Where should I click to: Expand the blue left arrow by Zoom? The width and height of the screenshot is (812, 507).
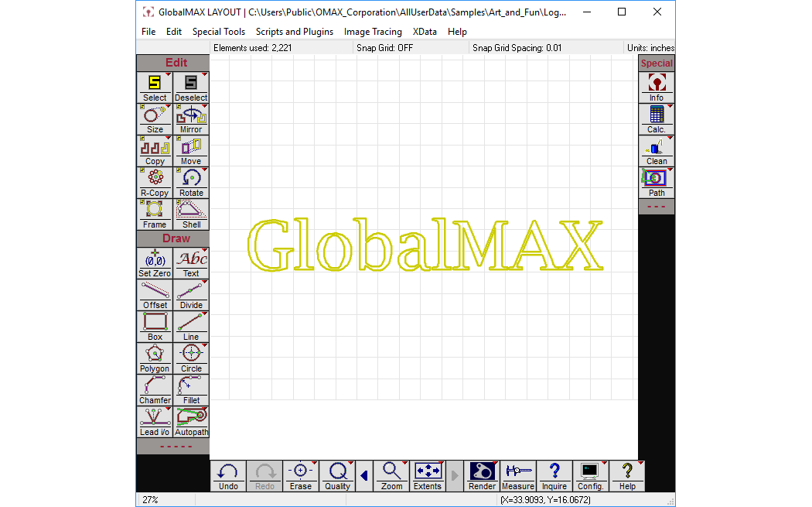[x=364, y=475]
